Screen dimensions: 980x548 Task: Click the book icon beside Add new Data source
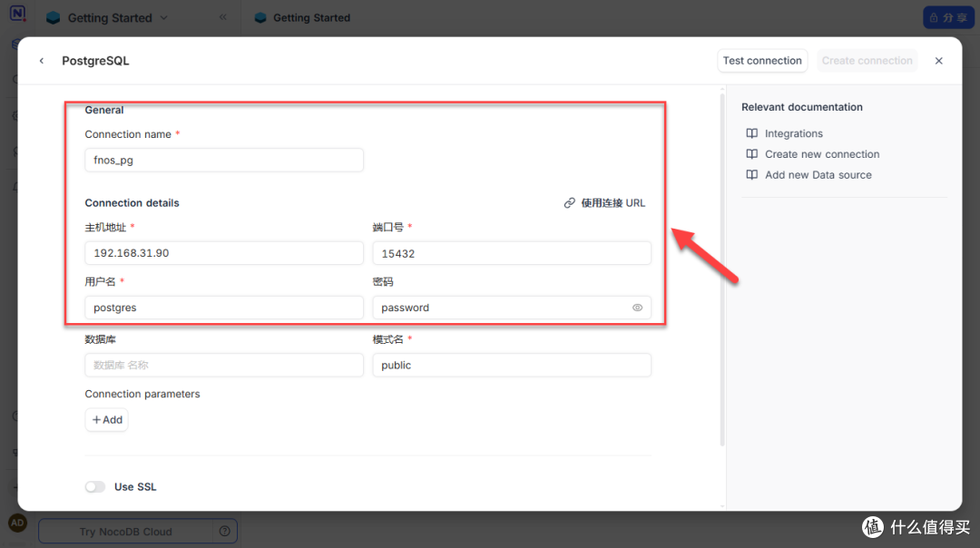click(752, 175)
